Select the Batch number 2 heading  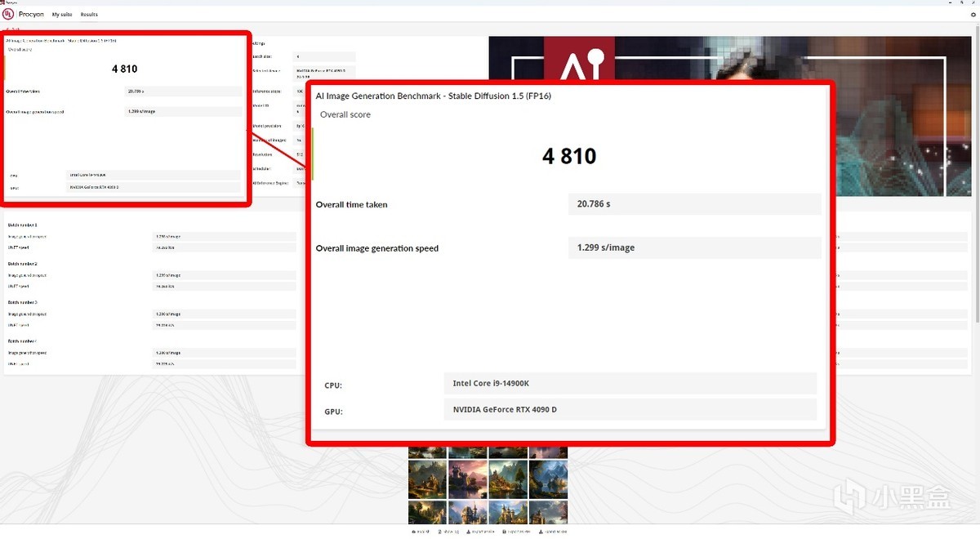click(x=23, y=264)
